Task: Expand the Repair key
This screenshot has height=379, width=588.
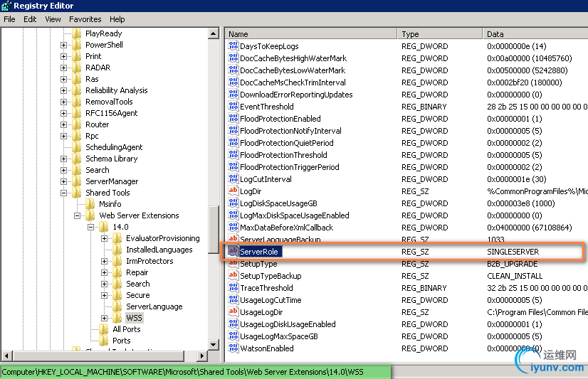Action: pyautogui.click(x=104, y=272)
